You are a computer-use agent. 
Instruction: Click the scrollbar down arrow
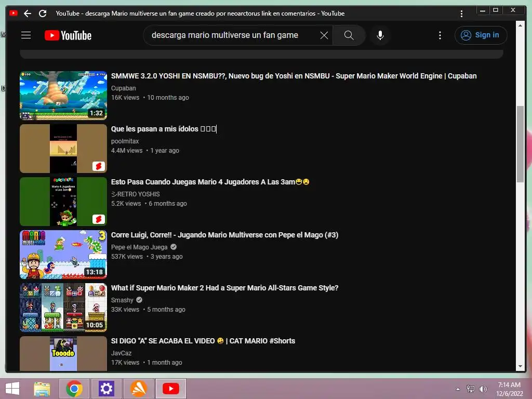pyautogui.click(x=520, y=366)
